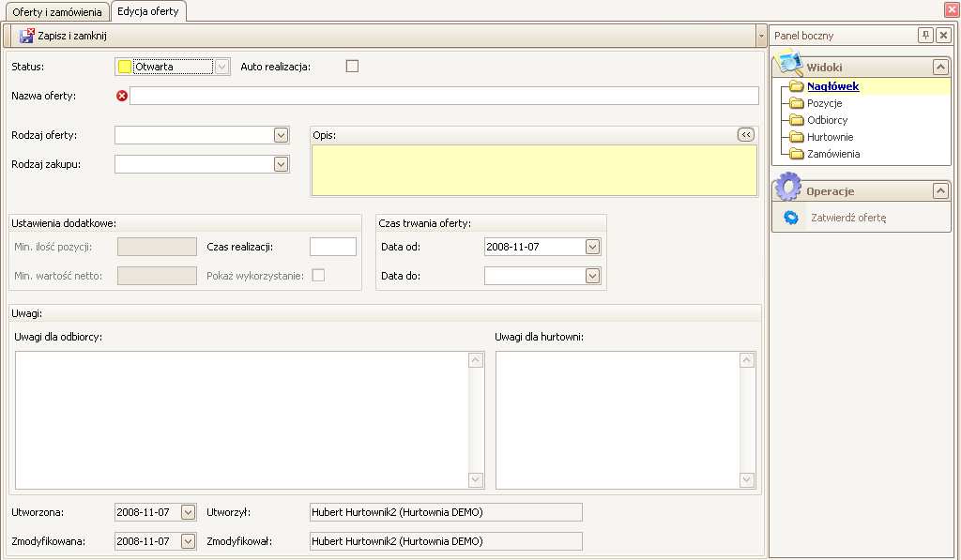Open the Utworzona date dropdown
961x560 pixels.
pos(188,512)
